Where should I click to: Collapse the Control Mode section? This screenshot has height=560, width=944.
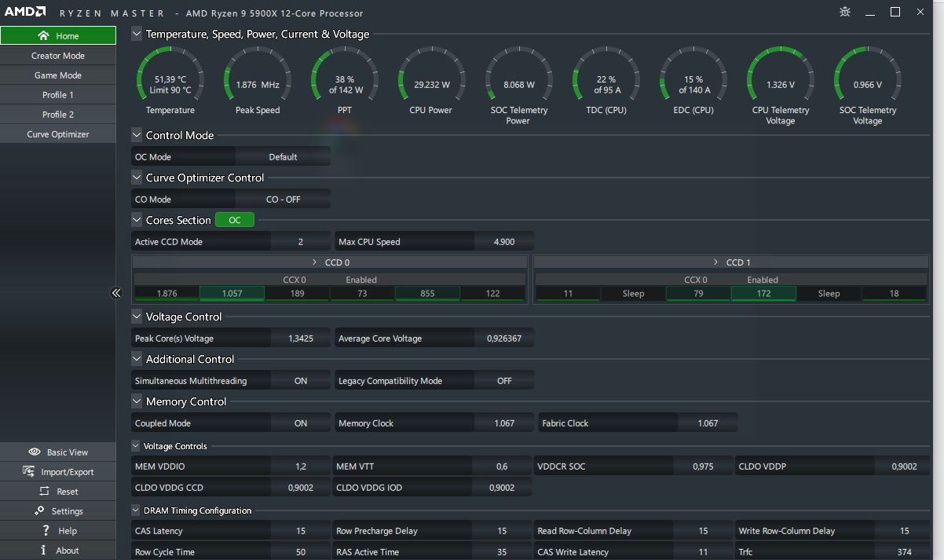pyautogui.click(x=137, y=135)
